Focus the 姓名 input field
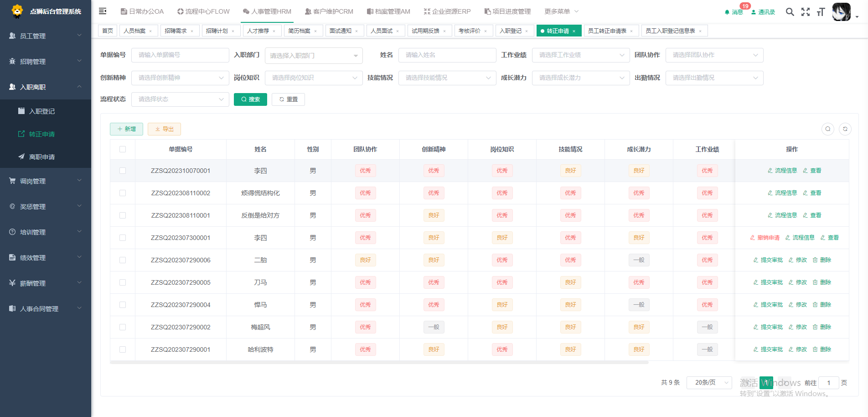Image resolution: width=868 pixels, height=417 pixels. (x=447, y=55)
